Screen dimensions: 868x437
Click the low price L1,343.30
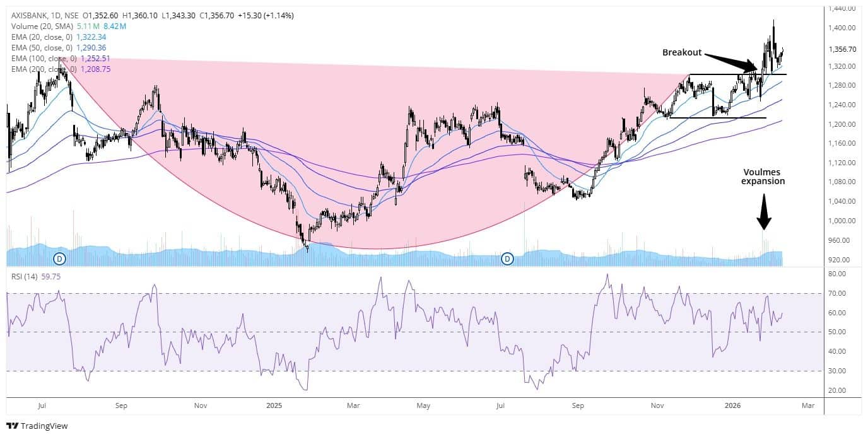pyautogui.click(x=179, y=15)
